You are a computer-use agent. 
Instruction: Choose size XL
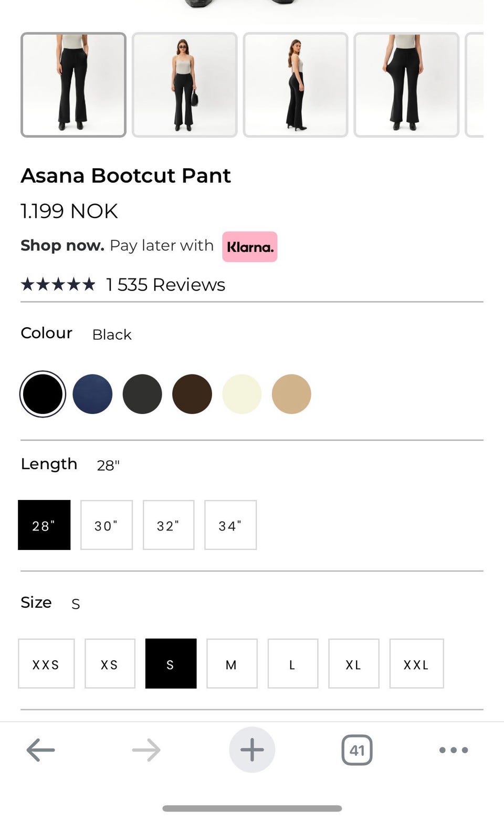click(354, 664)
